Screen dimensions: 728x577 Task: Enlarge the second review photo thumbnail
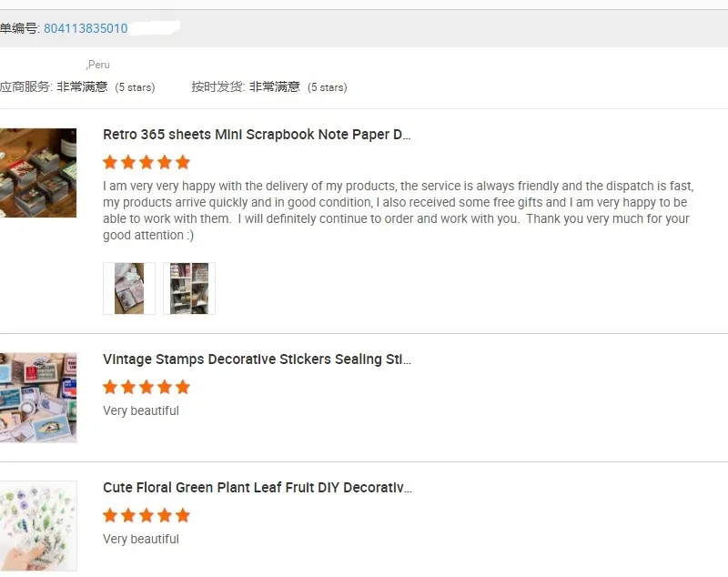click(189, 288)
